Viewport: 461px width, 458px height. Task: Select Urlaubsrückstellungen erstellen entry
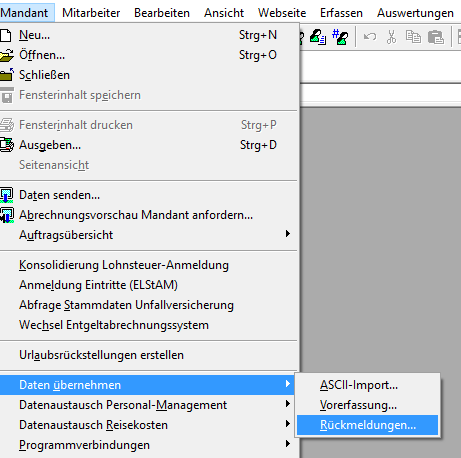pos(148,355)
